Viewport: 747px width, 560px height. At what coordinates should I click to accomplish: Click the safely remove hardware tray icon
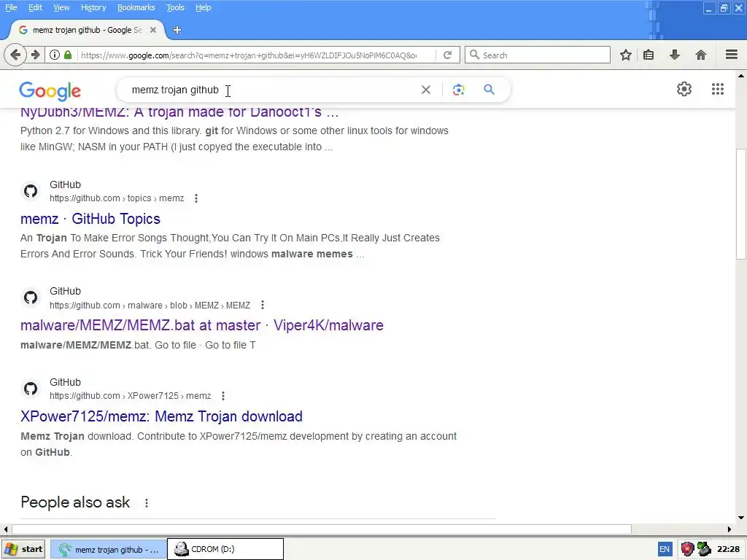(x=704, y=550)
